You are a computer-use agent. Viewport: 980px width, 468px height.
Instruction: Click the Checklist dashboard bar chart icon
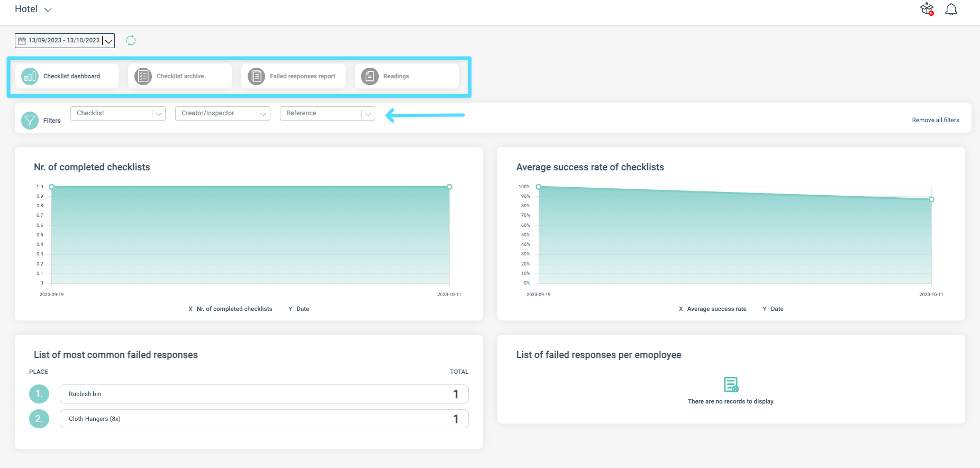(x=30, y=76)
